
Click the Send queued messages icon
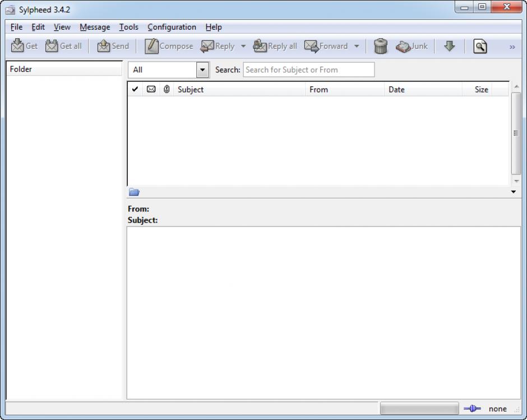[x=104, y=46]
